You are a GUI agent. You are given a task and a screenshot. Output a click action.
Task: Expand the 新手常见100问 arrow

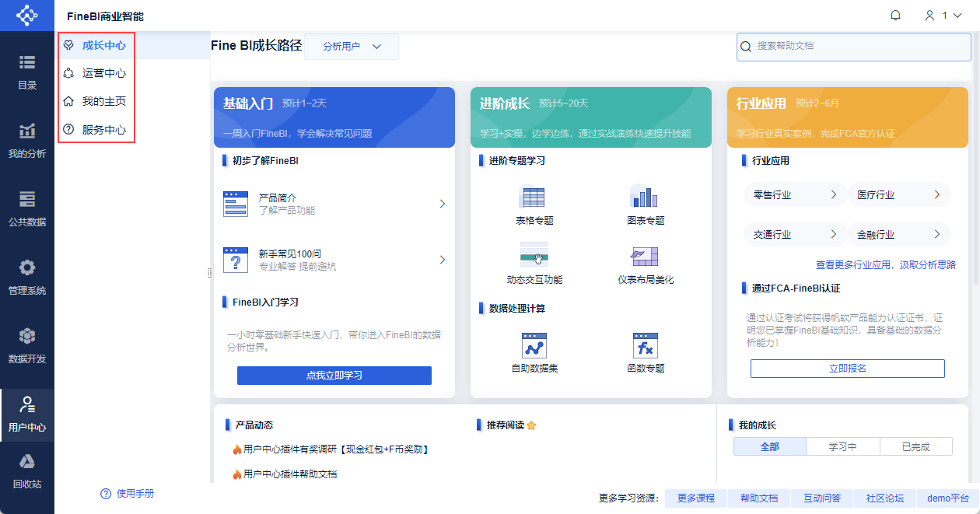pos(443,260)
